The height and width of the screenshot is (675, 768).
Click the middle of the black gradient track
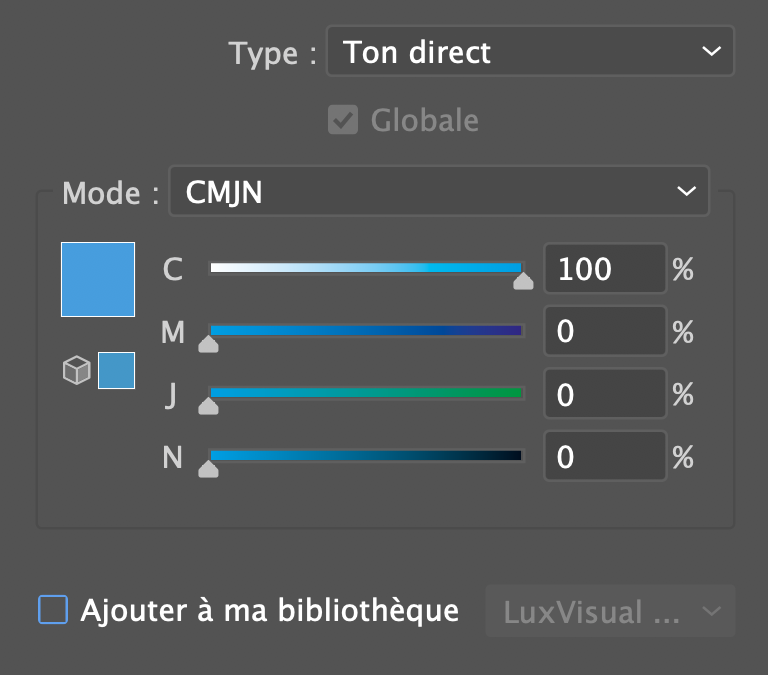pos(366,455)
